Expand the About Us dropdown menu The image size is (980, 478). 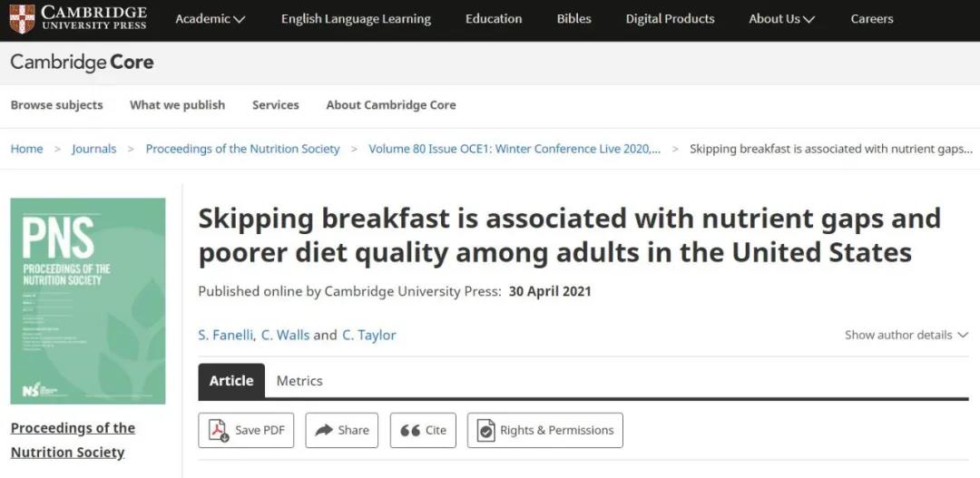tap(781, 19)
